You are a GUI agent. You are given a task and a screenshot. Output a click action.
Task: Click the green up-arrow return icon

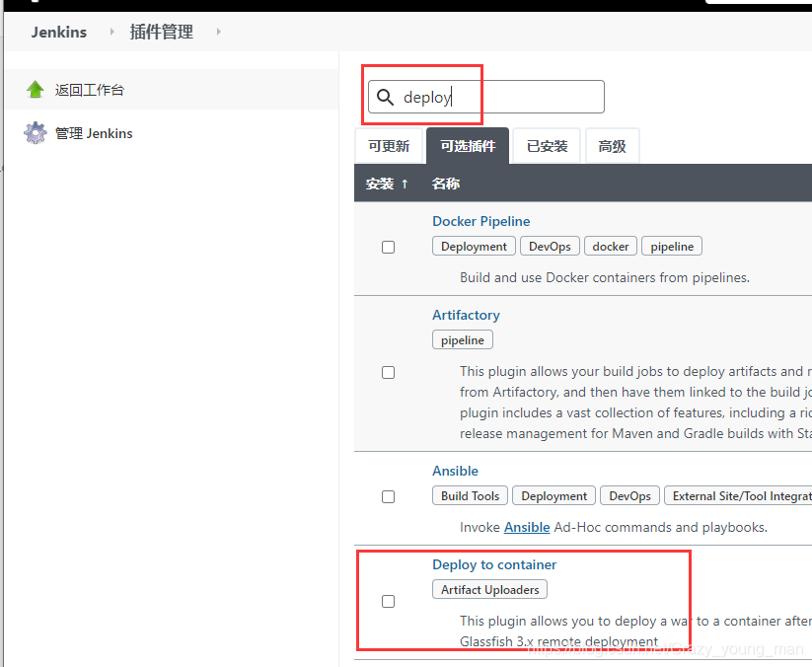[36, 90]
